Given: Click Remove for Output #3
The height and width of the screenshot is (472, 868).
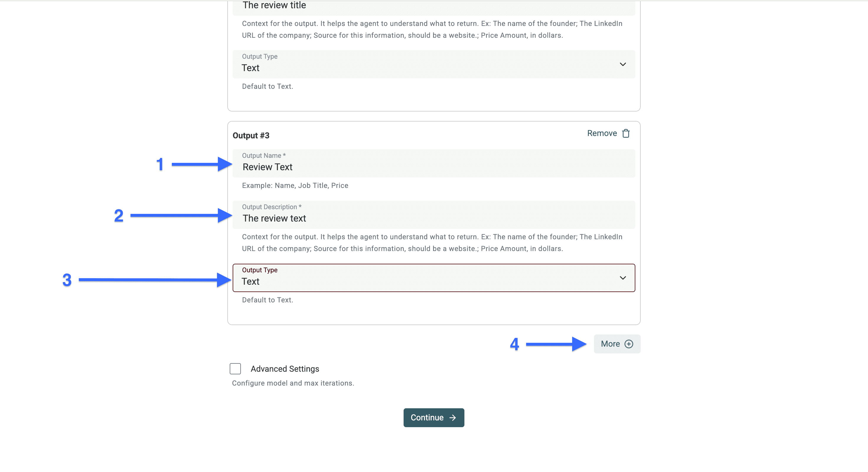Looking at the screenshot, I should pos(602,133).
